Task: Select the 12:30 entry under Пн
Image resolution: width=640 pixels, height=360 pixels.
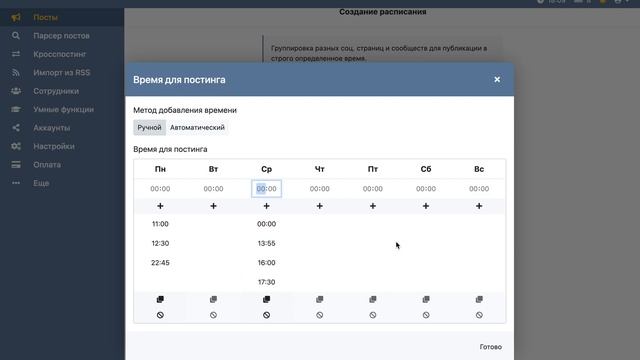Action: (160, 243)
